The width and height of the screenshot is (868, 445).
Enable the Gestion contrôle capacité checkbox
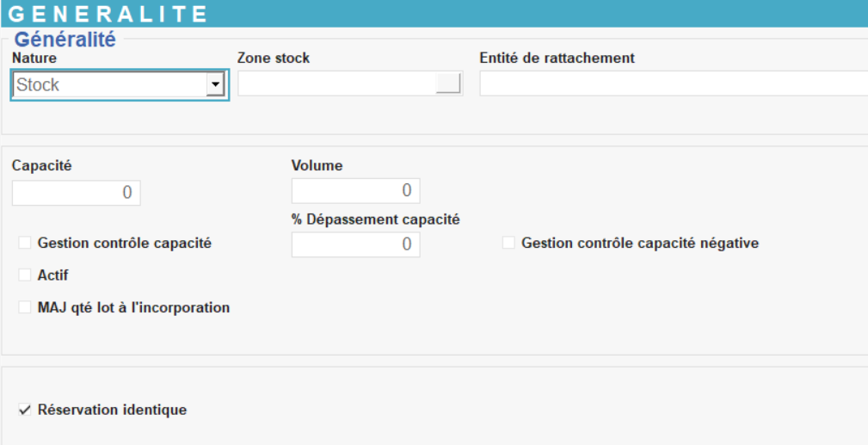(x=25, y=244)
